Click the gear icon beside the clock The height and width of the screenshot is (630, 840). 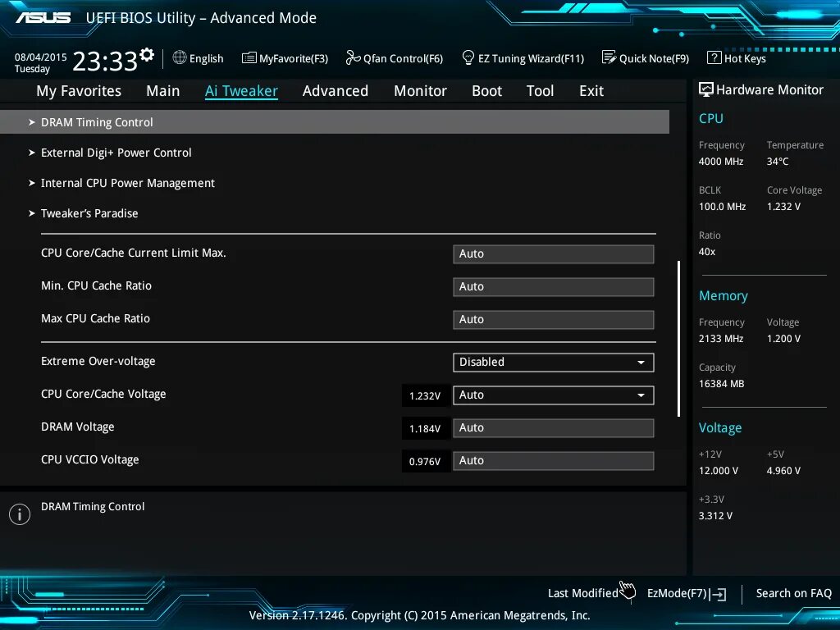147,55
